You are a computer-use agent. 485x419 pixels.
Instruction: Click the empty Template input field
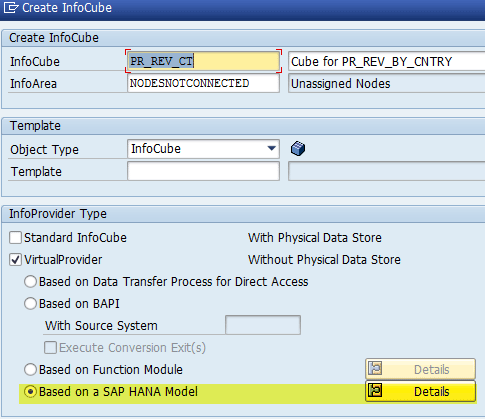203,171
